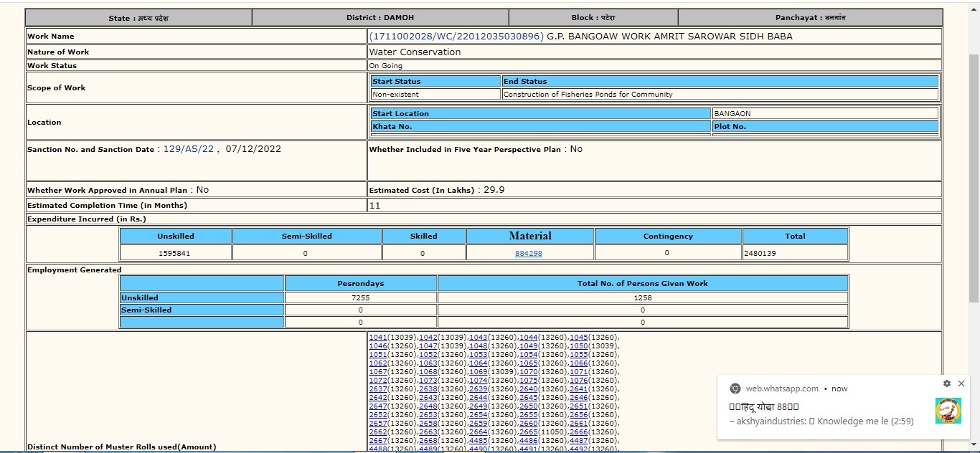Open muster roll 2649
This screenshot has width=980, height=453.
(479, 406)
